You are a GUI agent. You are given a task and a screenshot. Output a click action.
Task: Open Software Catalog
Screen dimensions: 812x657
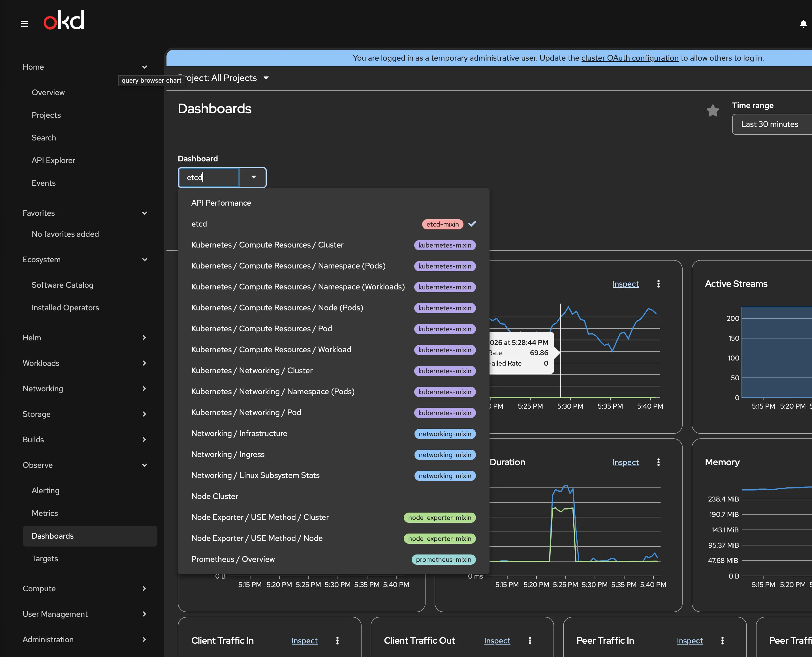pos(90,285)
